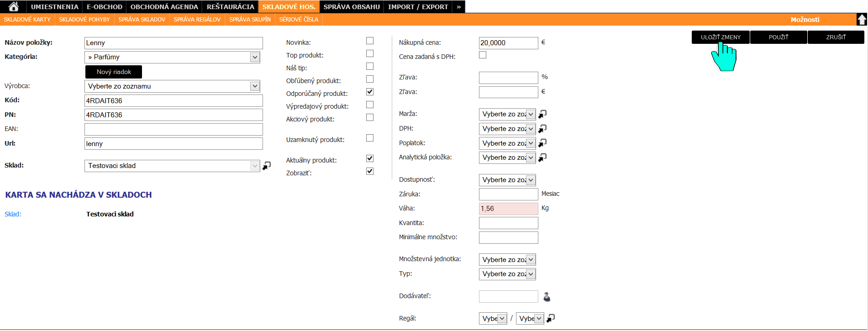The image size is (868, 331).
Task: Click the Nový riadok button
Action: (x=114, y=72)
